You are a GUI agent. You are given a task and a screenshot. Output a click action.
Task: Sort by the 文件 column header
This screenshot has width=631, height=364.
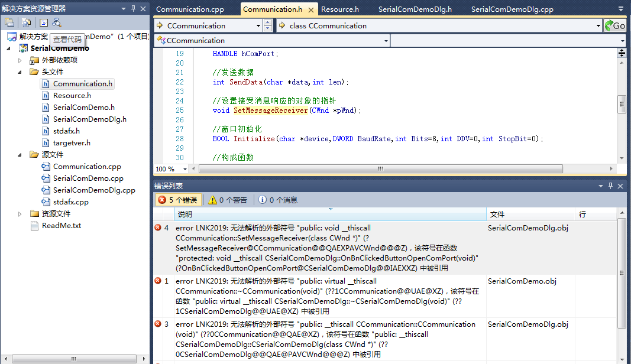click(x=531, y=214)
